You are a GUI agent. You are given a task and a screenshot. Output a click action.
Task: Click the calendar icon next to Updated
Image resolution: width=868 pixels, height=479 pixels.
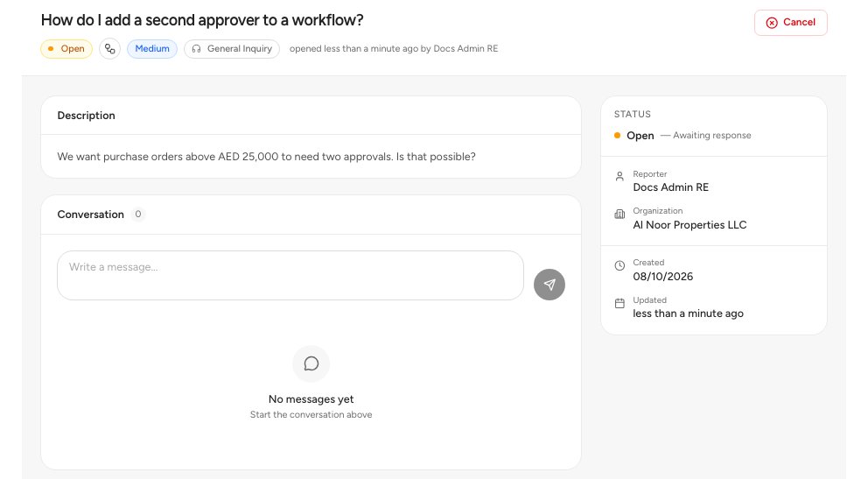[x=619, y=304]
